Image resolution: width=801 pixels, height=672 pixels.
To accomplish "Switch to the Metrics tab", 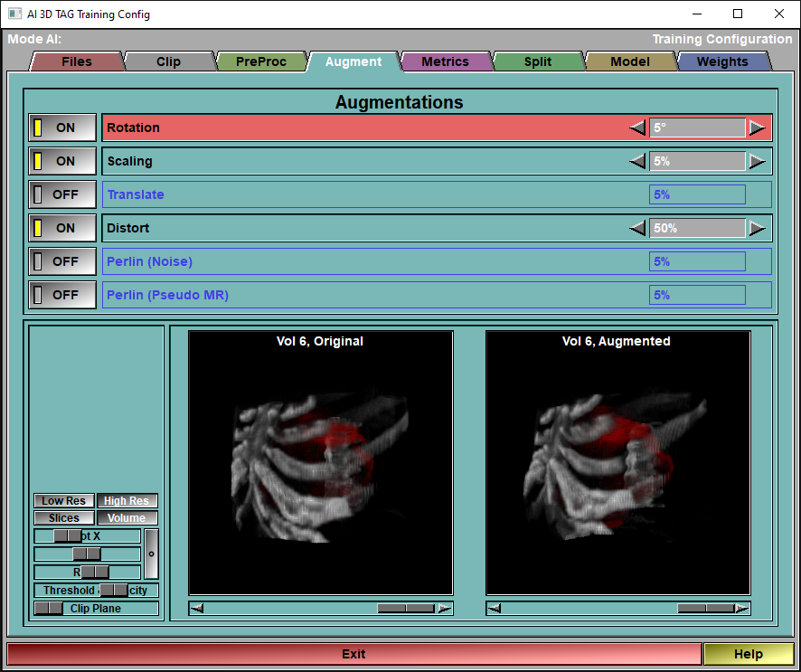I will point(445,62).
